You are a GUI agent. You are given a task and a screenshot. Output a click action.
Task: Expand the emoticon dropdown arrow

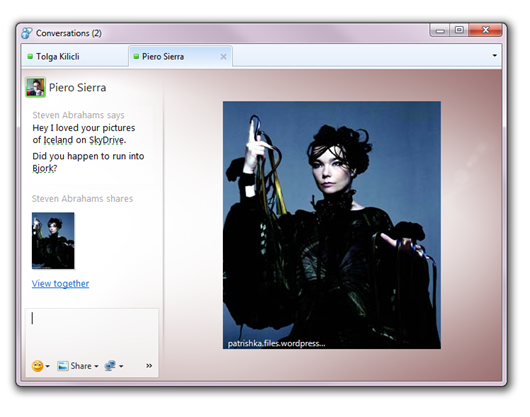(x=48, y=366)
